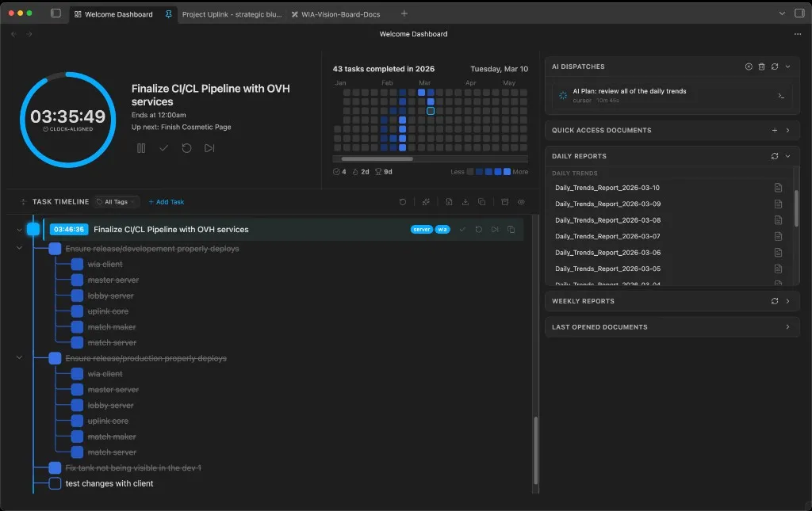Restart the timer with circular arrow icon
The height and width of the screenshot is (511, 812).
pos(186,148)
